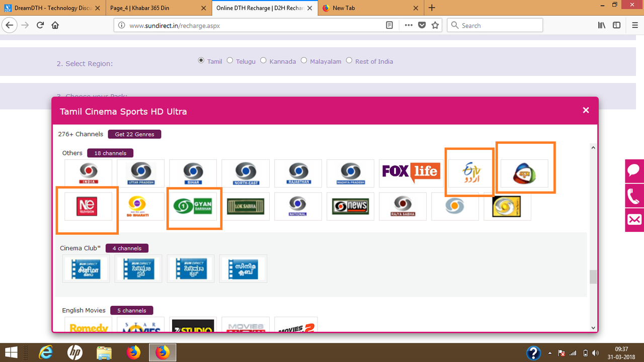
Task: Select the Lok Sabha channel logo
Action: click(x=246, y=206)
